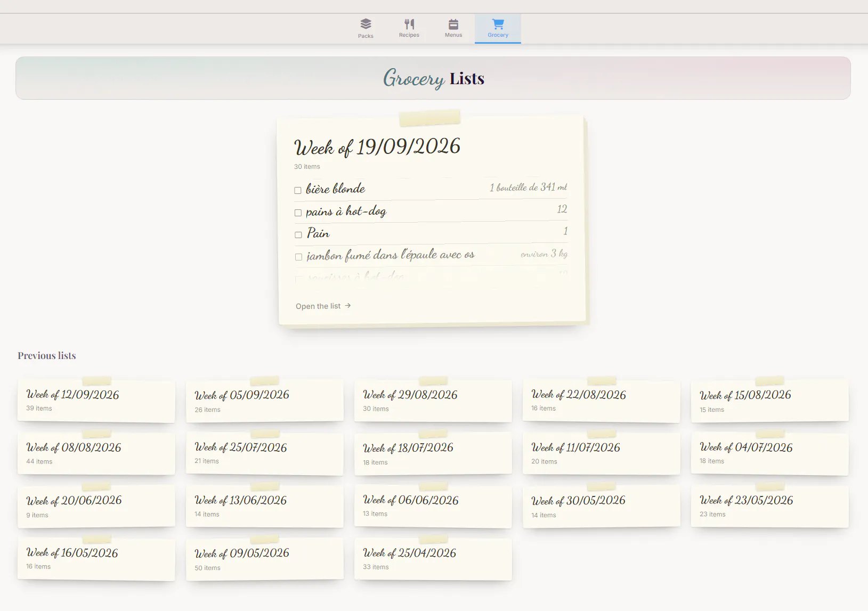Click the 'environ 3 kg' quantity
This screenshot has width=868, height=611.
coord(544,254)
